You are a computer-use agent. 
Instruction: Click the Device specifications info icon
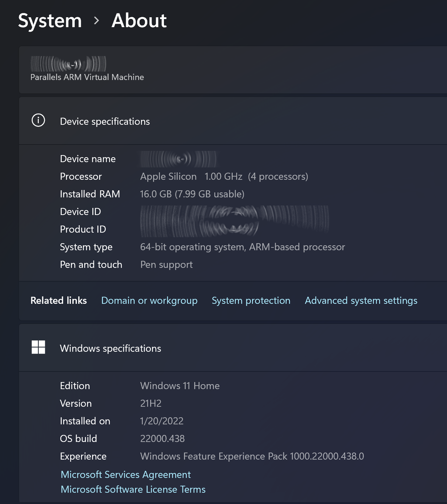coord(38,120)
